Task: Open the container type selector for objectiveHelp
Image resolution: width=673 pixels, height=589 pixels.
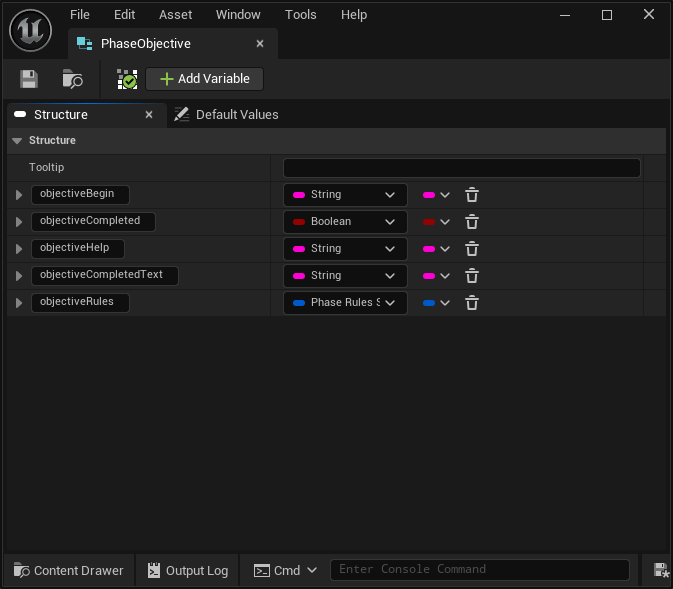Action: (x=437, y=249)
